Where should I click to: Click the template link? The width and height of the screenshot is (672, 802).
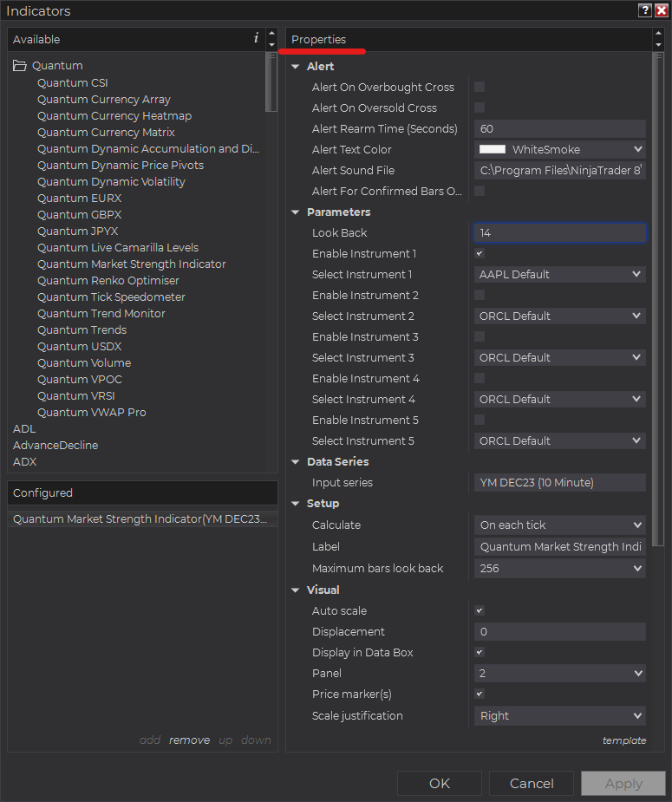click(x=624, y=740)
